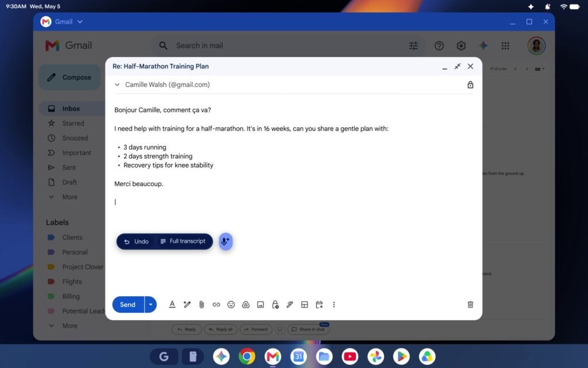Click the Send button
Image resolution: width=588 pixels, height=368 pixels.
128,305
